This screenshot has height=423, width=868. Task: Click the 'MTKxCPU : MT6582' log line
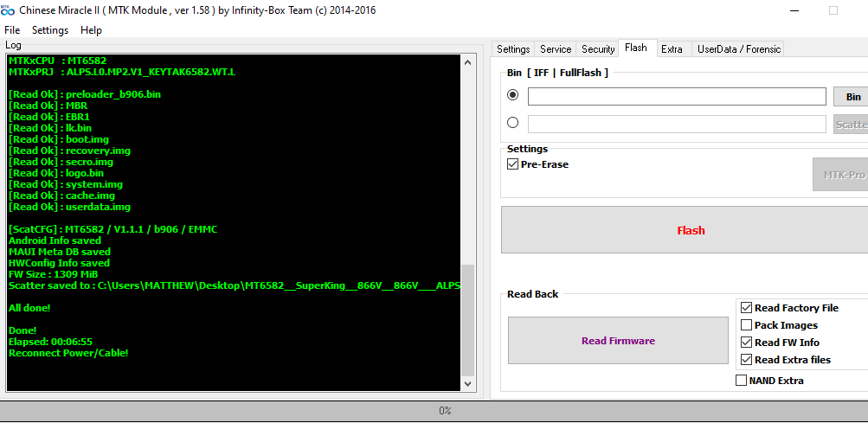(58, 61)
